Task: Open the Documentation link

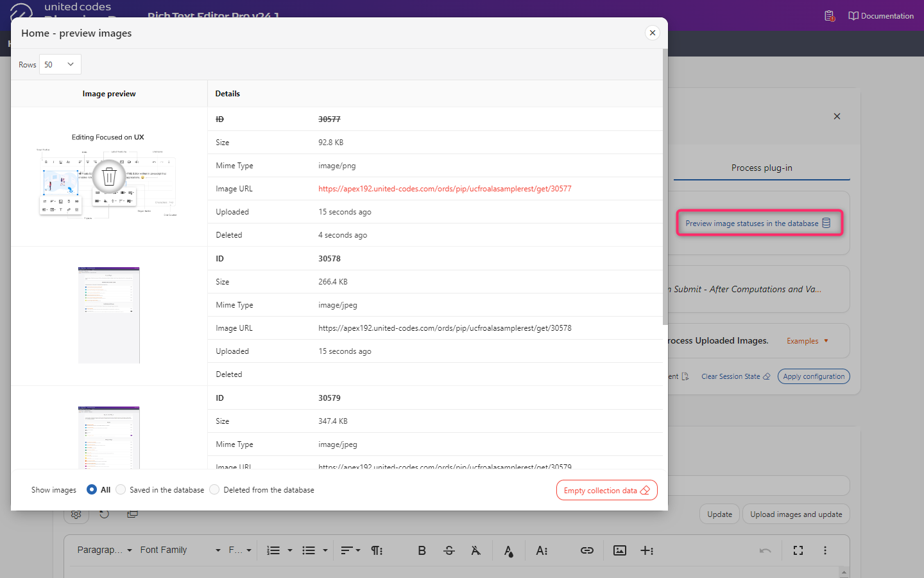Action: coord(881,15)
